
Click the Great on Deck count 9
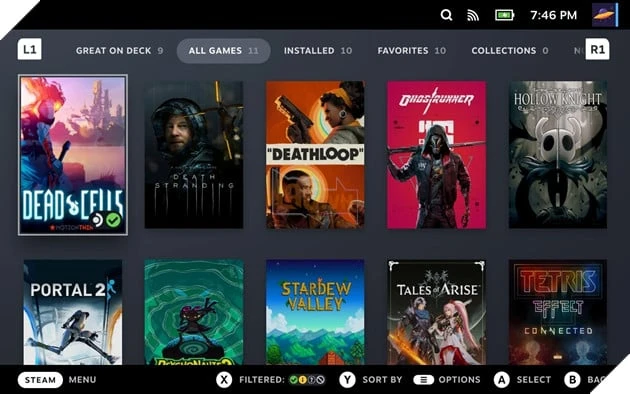[x=160, y=51]
